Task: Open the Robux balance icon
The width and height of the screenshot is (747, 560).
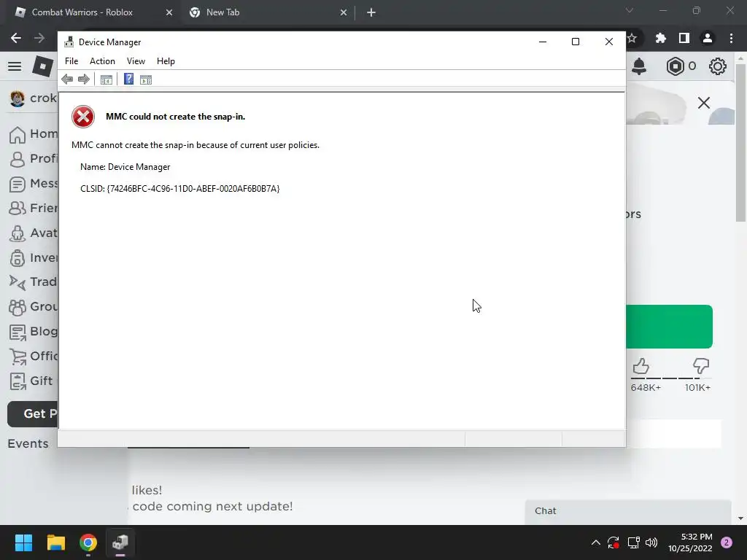Action: click(675, 66)
